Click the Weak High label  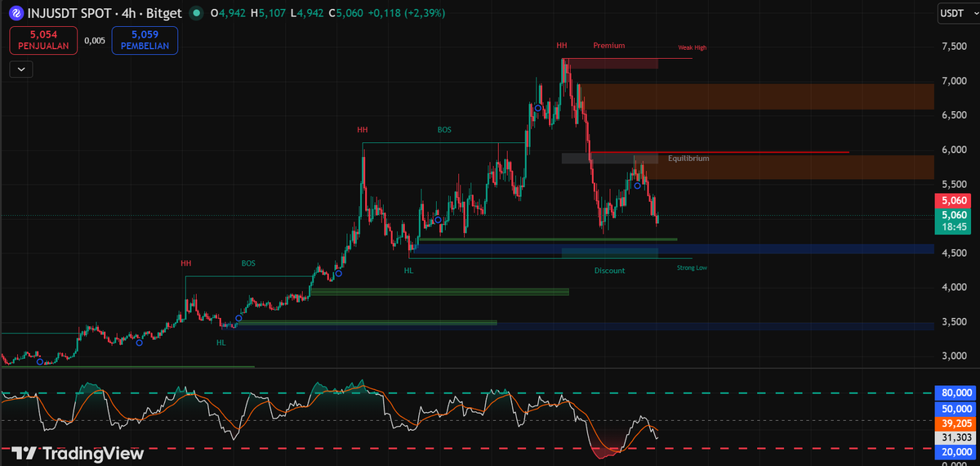point(693,48)
